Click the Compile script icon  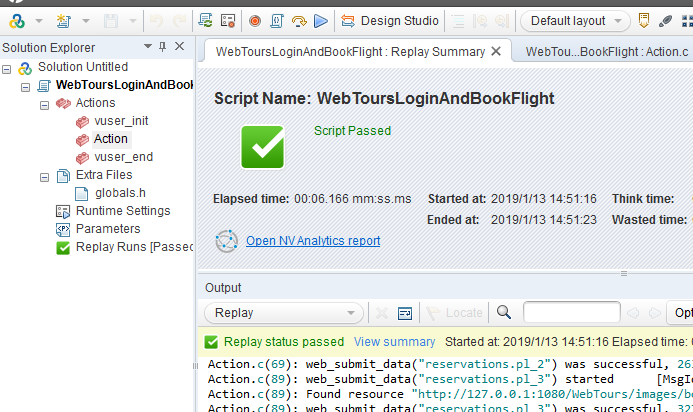pos(277,21)
